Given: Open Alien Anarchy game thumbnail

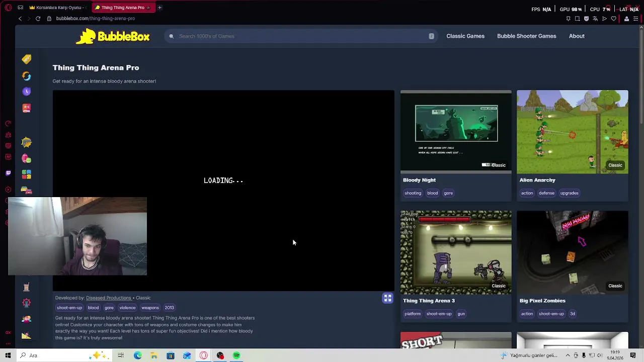Looking at the screenshot, I should pyautogui.click(x=573, y=132).
